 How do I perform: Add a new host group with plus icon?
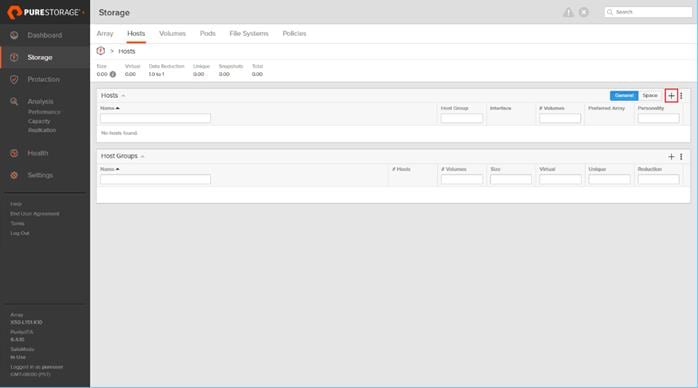coord(671,157)
